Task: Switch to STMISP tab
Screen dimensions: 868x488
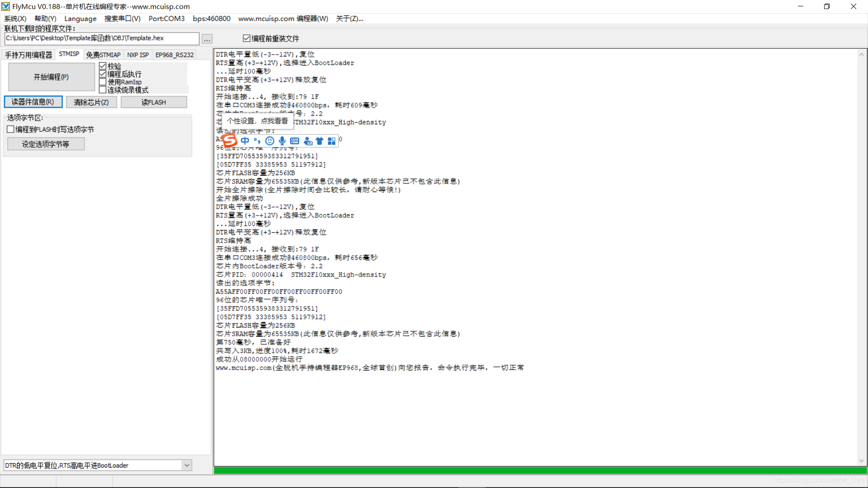Action: pos(69,54)
